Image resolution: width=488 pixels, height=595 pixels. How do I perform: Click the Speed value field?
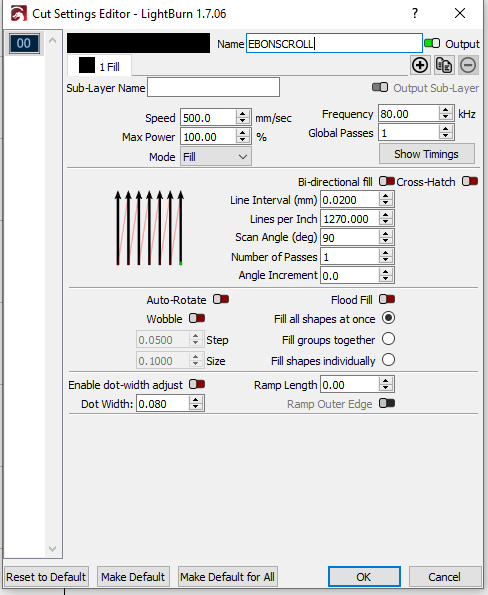coord(208,118)
